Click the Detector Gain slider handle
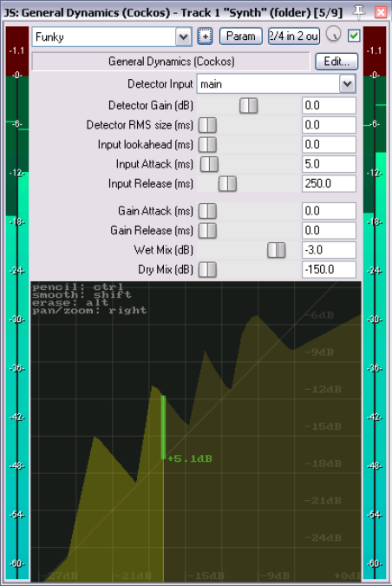392x586 pixels. point(249,106)
